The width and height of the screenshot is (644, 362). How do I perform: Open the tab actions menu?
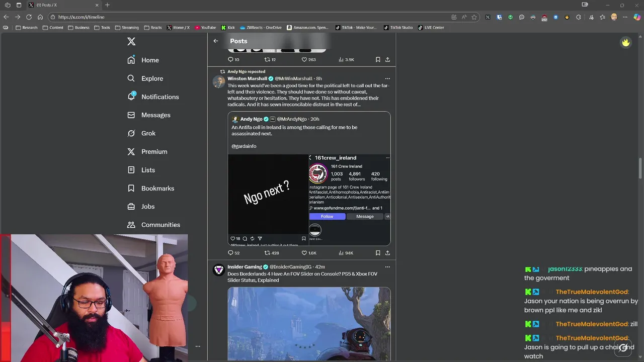click(19, 5)
